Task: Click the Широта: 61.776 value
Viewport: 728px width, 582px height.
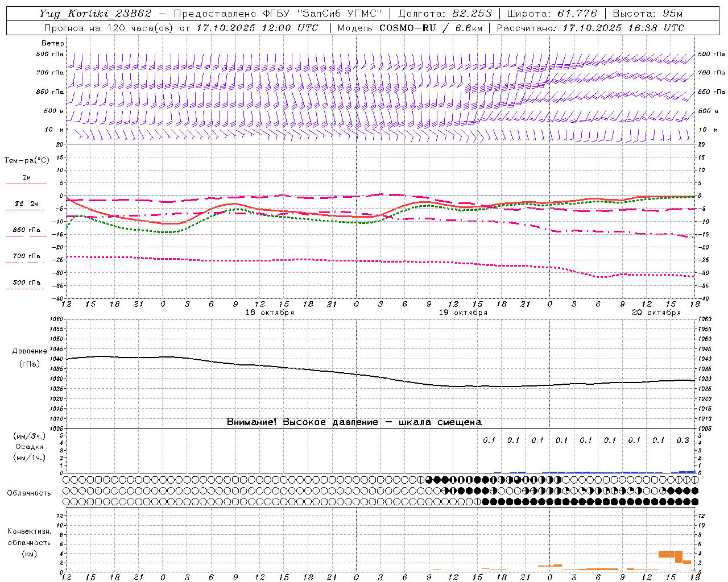Action: (x=552, y=14)
